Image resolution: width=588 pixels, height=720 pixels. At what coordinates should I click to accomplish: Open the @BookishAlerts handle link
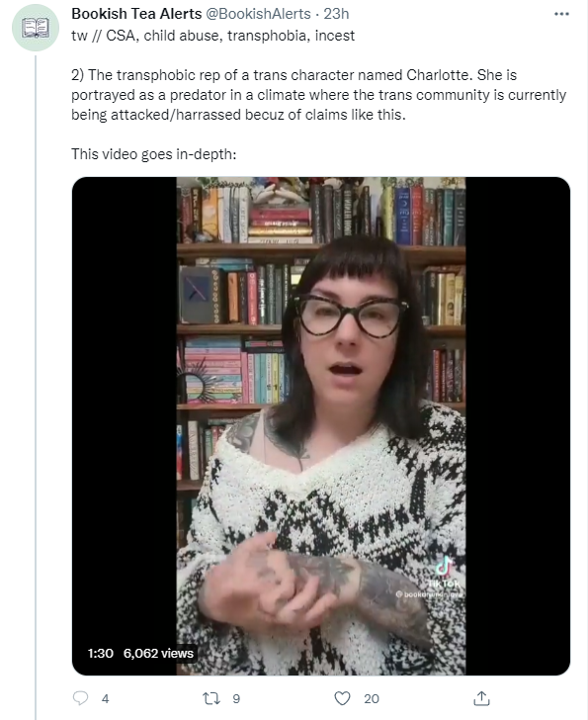tap(258, 14)
